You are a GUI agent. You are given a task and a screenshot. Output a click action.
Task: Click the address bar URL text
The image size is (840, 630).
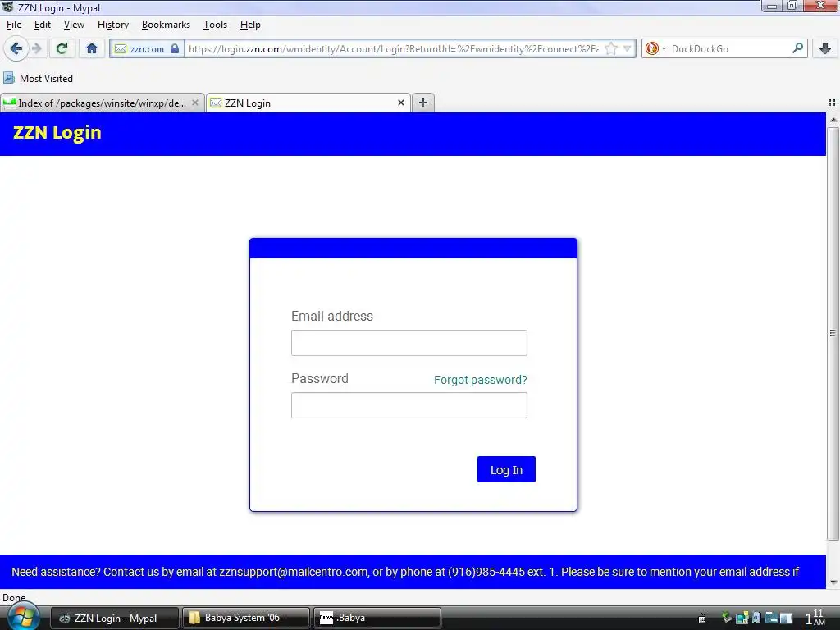tap(394, 48)
